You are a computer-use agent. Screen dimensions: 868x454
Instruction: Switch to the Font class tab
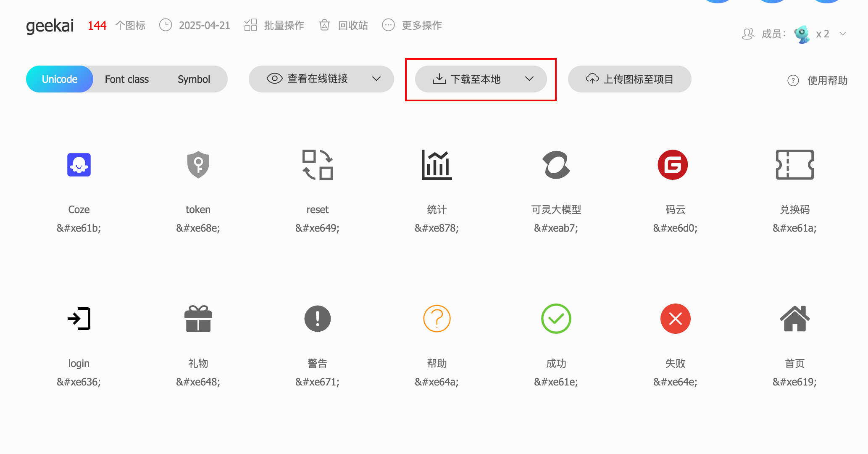[x=127, y=79]
